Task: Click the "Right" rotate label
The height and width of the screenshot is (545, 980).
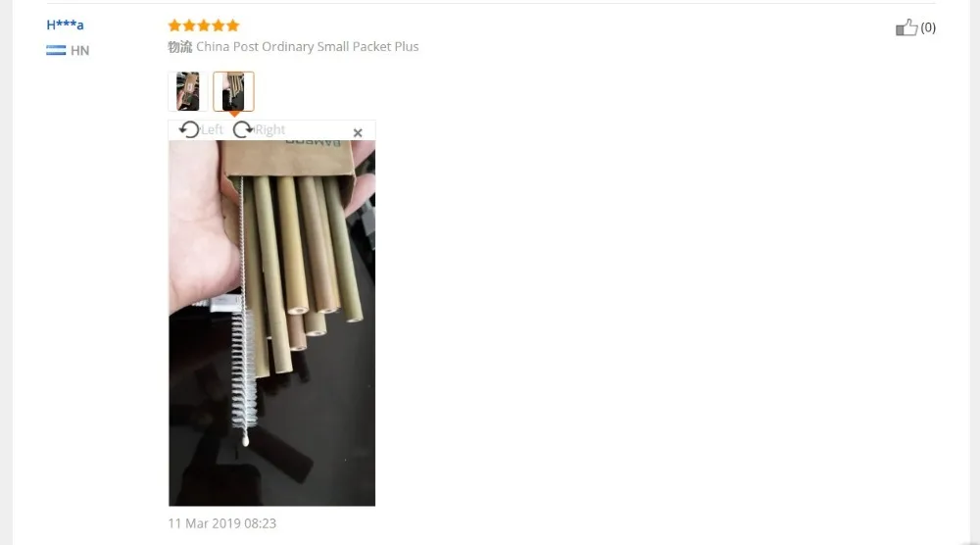Action: click(270, 129)
